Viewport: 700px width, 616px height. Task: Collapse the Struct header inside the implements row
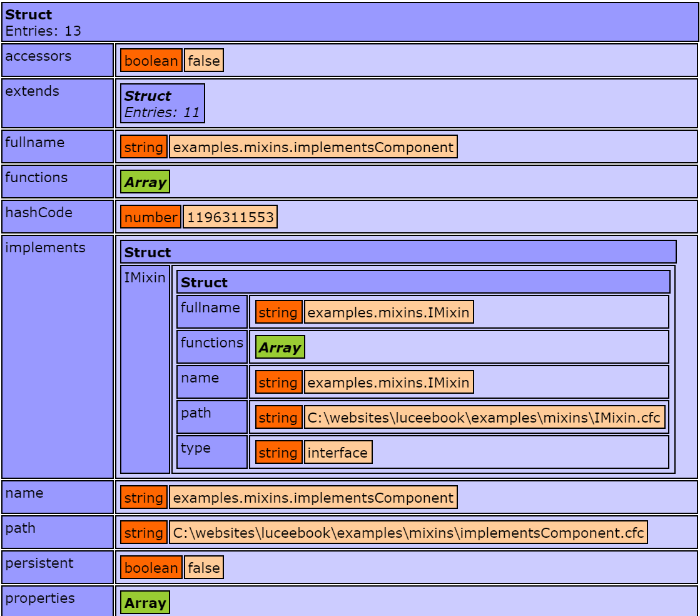[x=398, y=252]
